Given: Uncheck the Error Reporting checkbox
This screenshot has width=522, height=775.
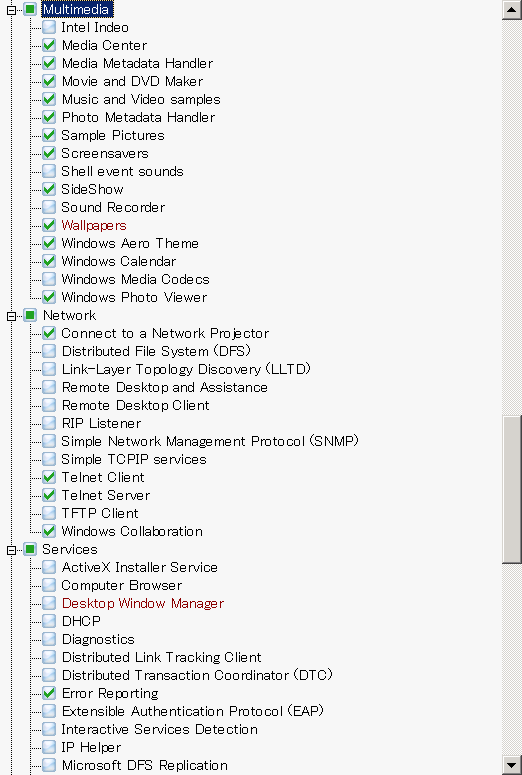Looking at the screenshot, I should 49,693.
